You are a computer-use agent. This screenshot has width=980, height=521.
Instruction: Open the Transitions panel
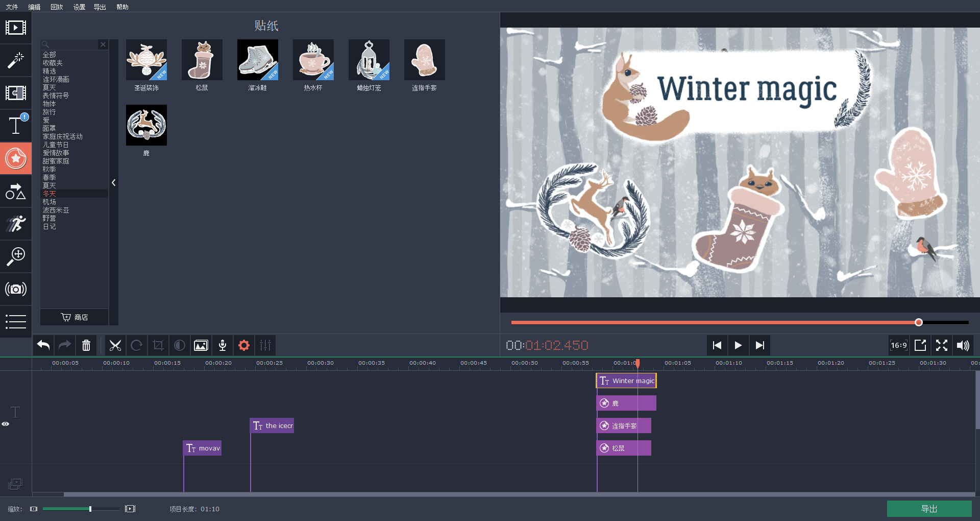[x=15, y=93]
